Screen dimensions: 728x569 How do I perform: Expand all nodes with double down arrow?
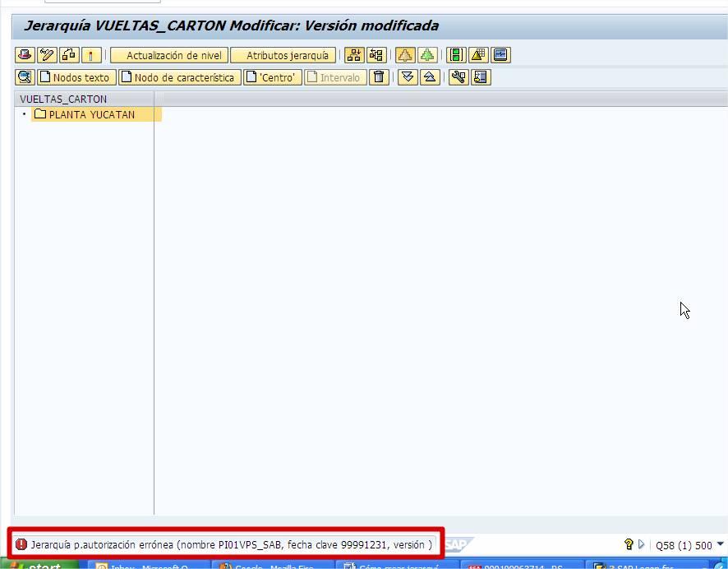click(x=408, y=77)
